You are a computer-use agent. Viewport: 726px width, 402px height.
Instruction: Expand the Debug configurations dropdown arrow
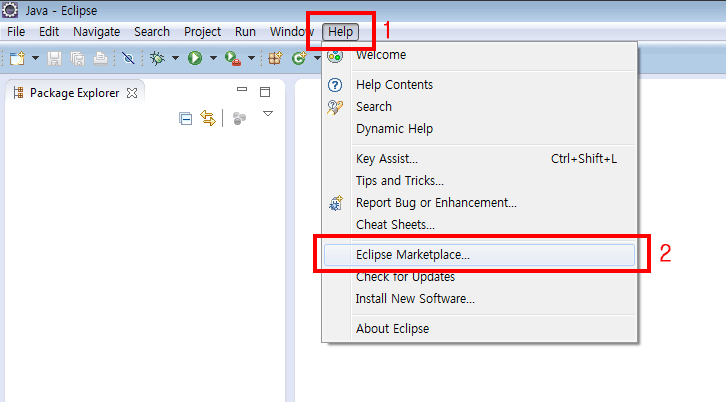(175, 58)
